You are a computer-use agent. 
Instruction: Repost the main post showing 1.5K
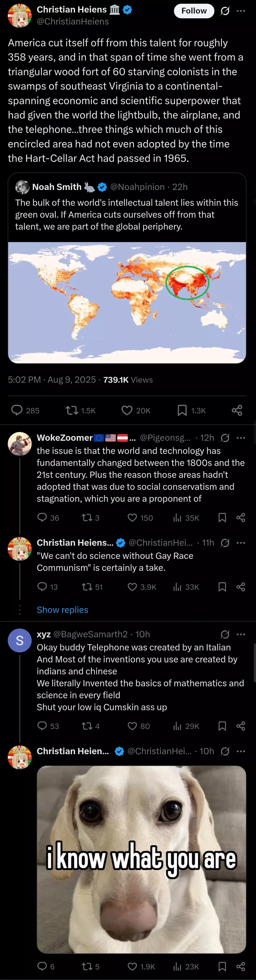pos(80,410)
